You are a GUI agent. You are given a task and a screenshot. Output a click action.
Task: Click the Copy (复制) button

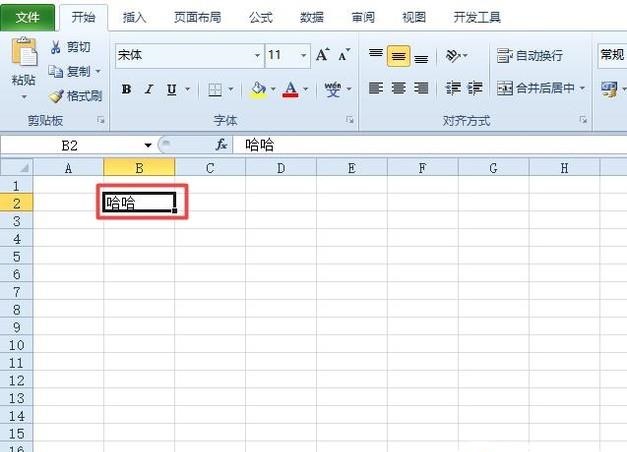[68, 71]
